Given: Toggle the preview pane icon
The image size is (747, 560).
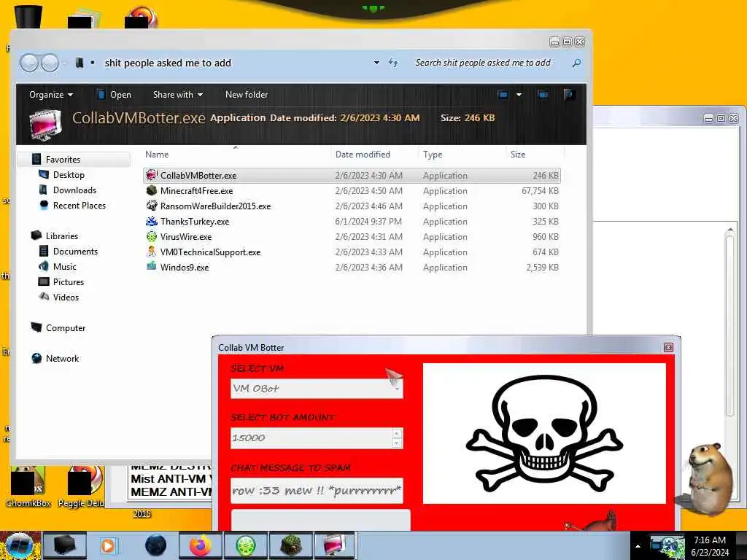Looking at the screenshot, I should tap(543, 94).
